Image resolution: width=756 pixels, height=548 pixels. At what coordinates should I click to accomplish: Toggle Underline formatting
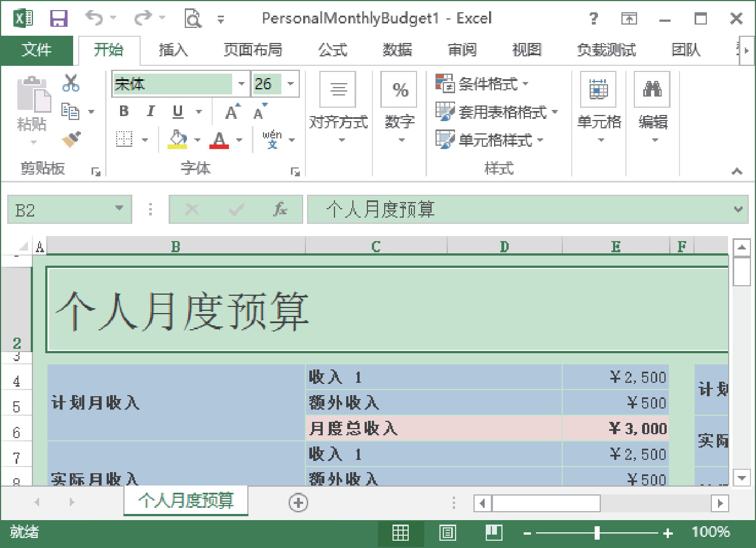(x=178, y=112)
